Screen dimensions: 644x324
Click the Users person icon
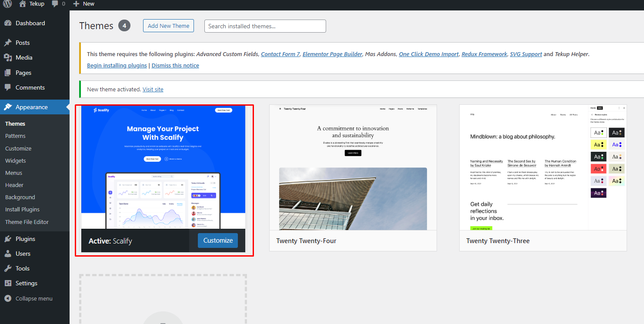pos(8,254)
